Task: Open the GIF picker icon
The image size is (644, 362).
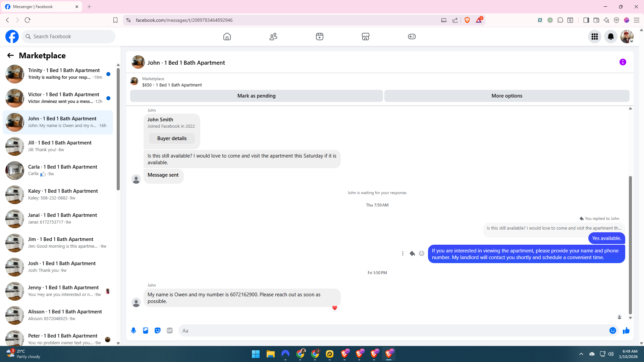Action: coord(170,330)
